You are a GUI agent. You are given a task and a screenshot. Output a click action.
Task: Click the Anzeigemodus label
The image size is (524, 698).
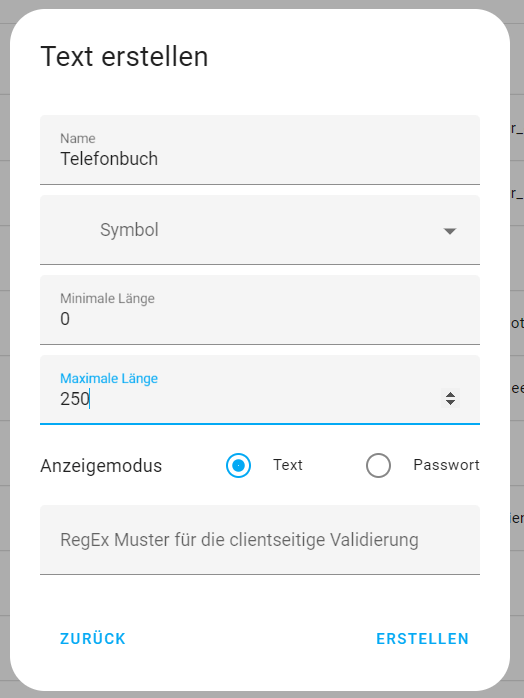coord(101,466)
